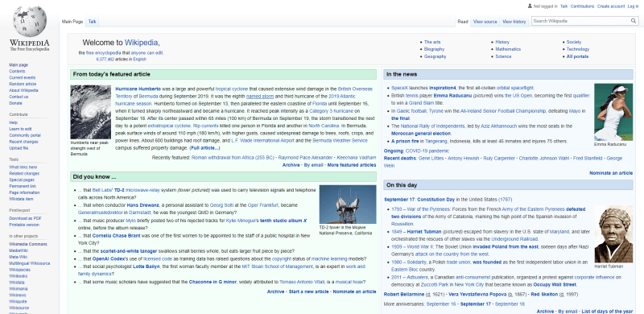Open September 16 anniversaries link
The height and width of the screenshot is (314, 644).
point(440,304)
